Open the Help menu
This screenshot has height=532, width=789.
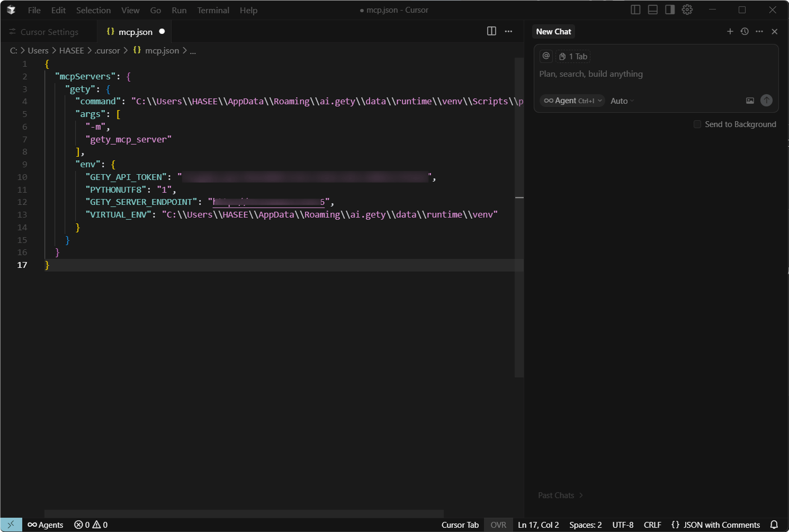click(248, 10)
